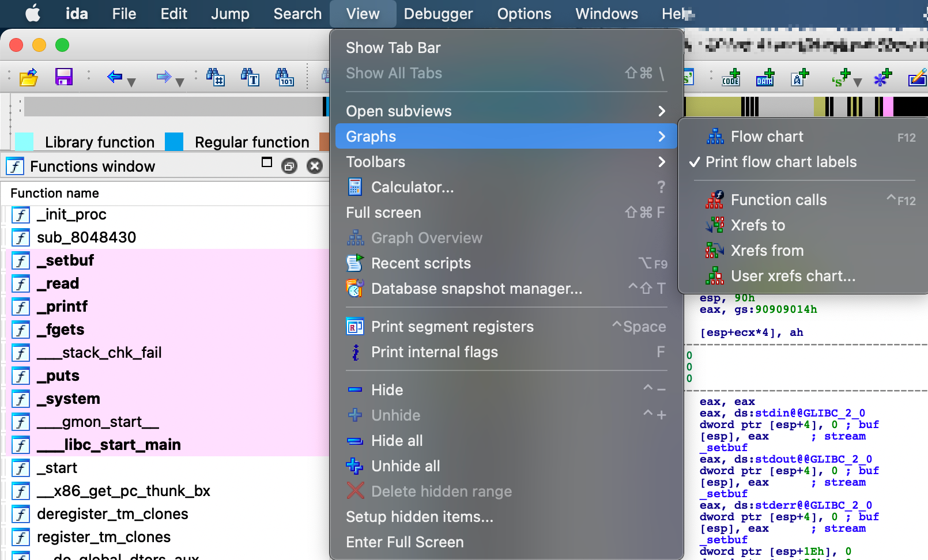Click the binoculars binary search icon
The height and width of the screenshot is (560, 928).
click(x=285, y=77)
